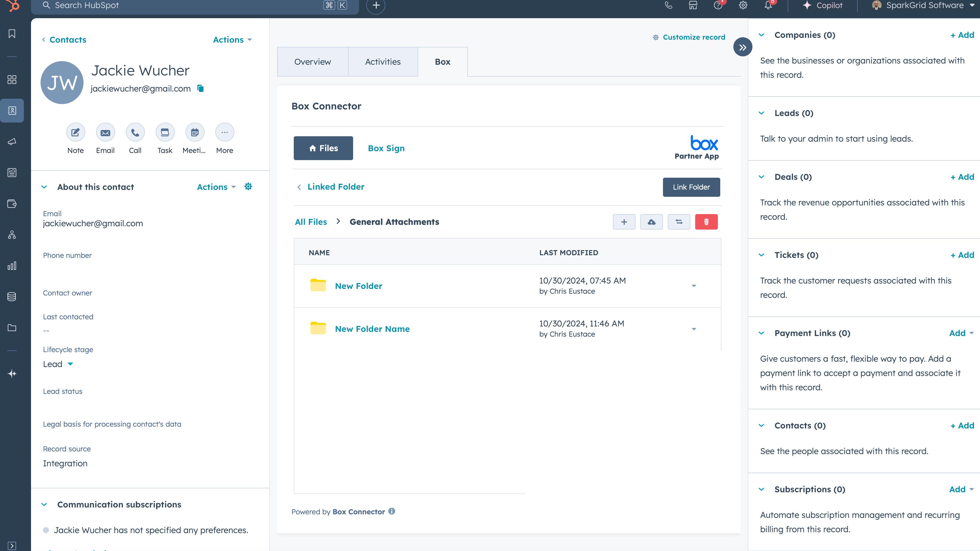980x551 pixels.
Task: Switch to the Activities tab
Action: tap(383, 62)
